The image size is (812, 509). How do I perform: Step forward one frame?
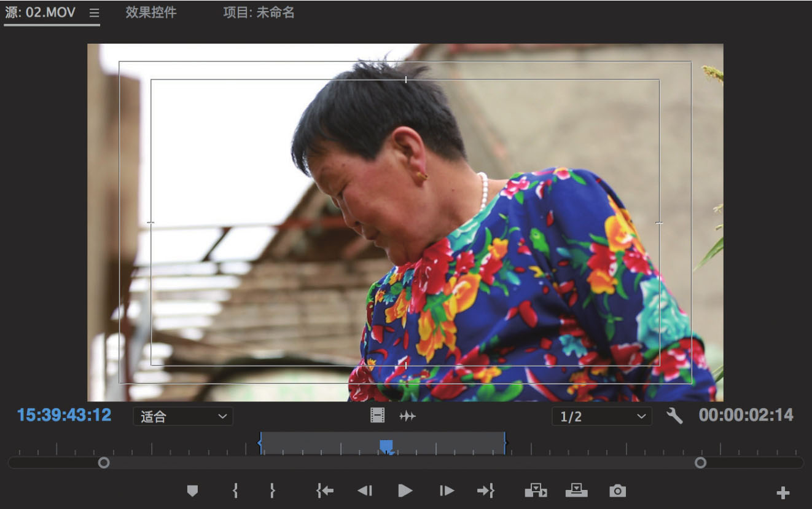pyautogui.click(x=447, y=491)
